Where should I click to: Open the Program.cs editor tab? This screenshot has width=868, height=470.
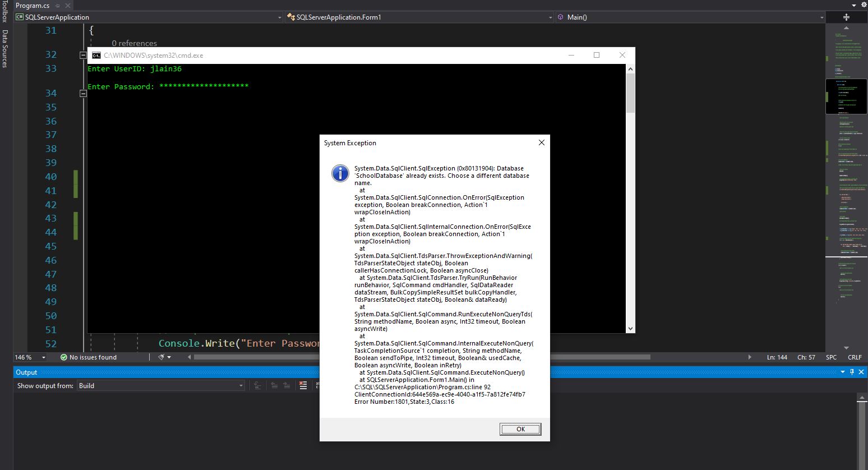point(33,5)
